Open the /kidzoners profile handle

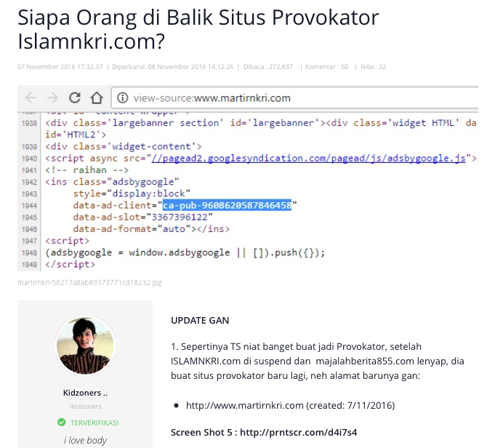[x=85, y=407]
